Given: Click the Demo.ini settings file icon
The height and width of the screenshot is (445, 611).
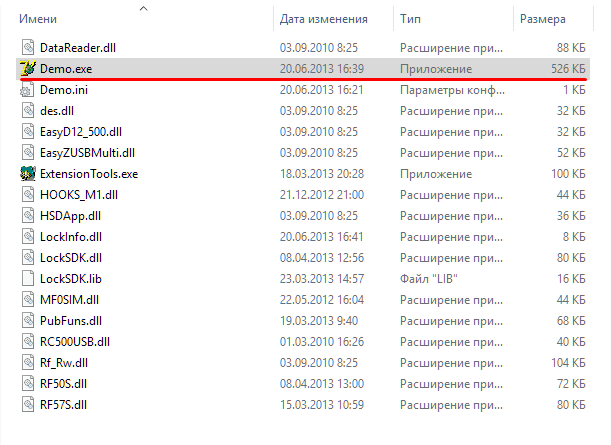Looking at the screenshot, I should (28, 90).
